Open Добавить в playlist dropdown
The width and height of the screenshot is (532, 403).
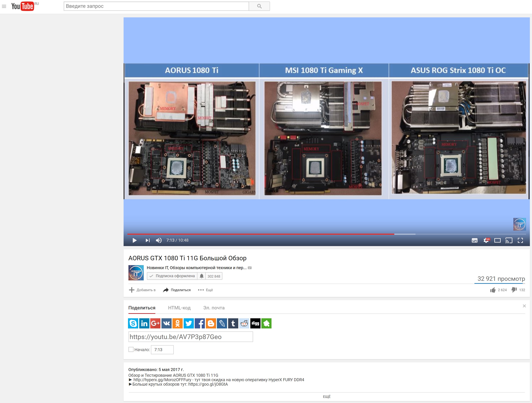tap(142, 290)
